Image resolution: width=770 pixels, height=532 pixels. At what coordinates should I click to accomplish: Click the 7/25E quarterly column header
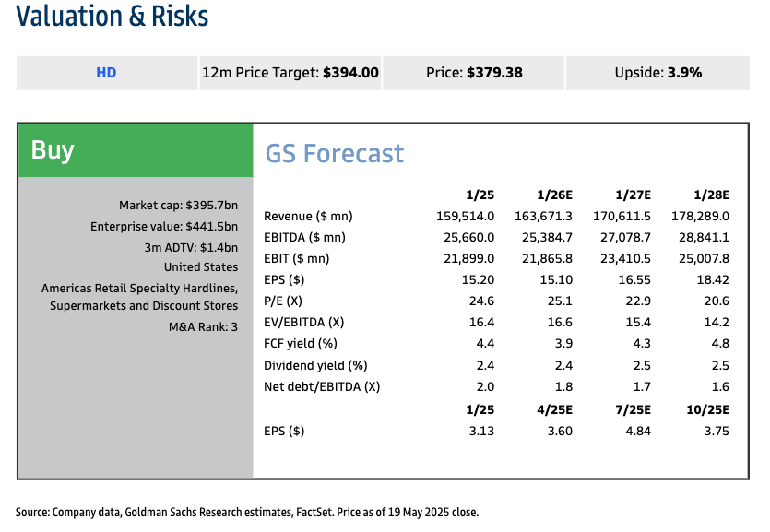633,408
